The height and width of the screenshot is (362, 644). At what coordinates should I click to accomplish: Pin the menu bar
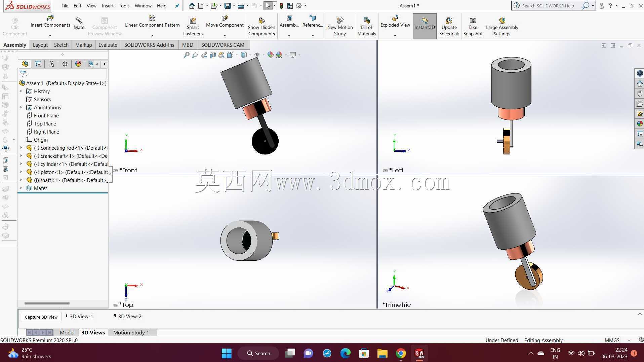click(177, 6)
